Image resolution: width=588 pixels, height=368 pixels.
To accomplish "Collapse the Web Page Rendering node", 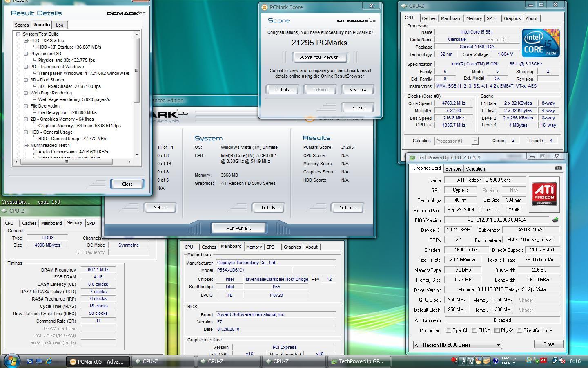I will pos(26,93).
